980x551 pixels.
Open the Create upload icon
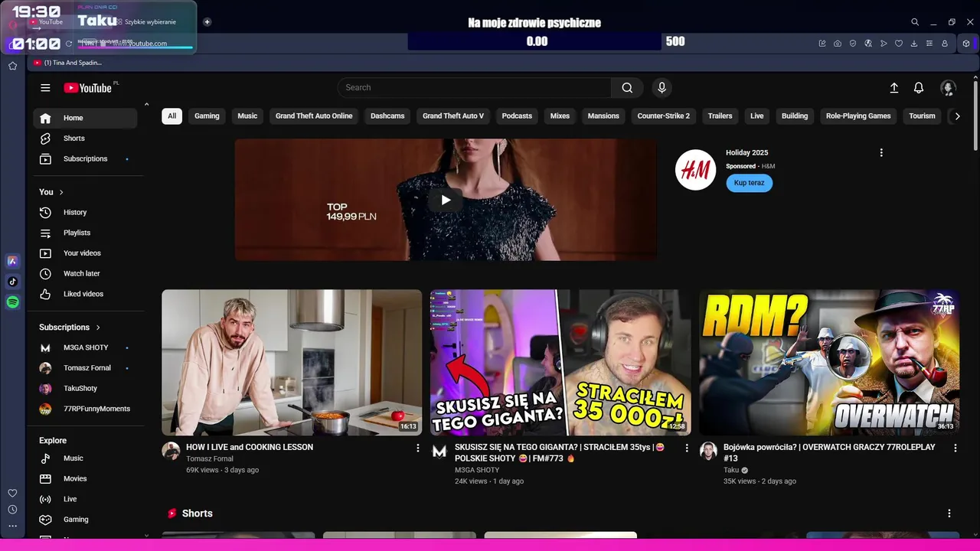point(893,88)
